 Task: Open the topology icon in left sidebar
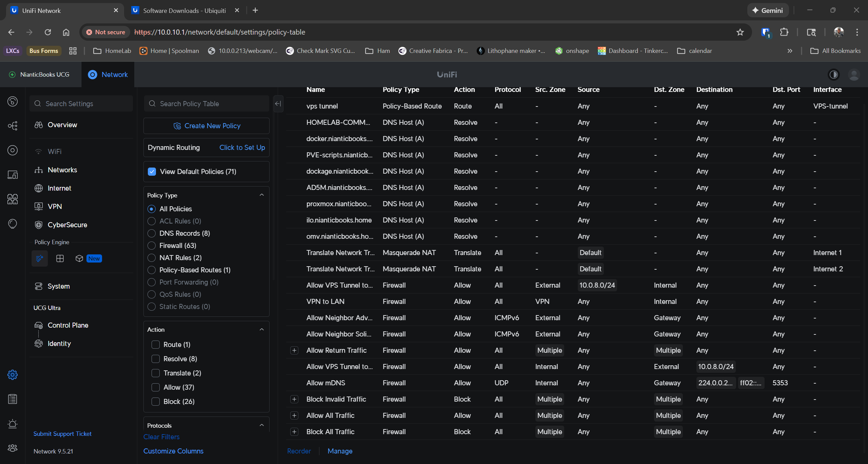click(13, 126)
